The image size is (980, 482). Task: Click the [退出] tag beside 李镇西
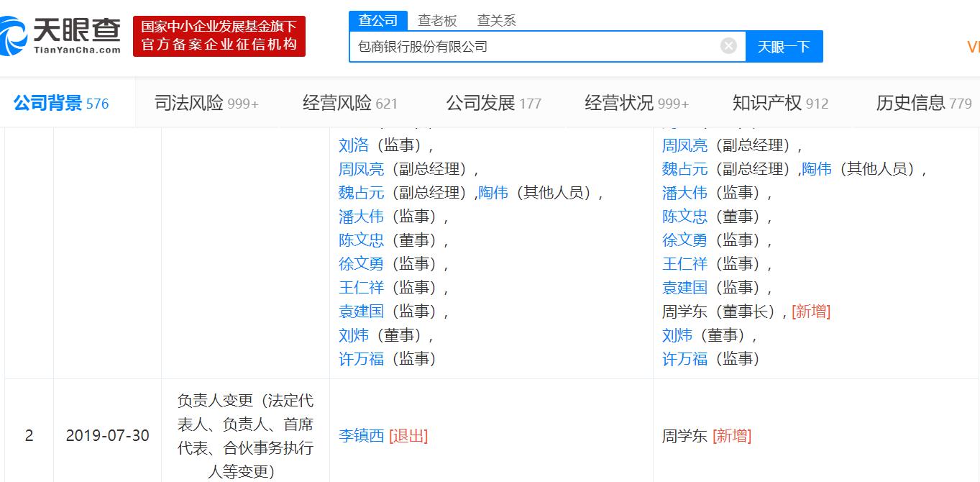408,435
